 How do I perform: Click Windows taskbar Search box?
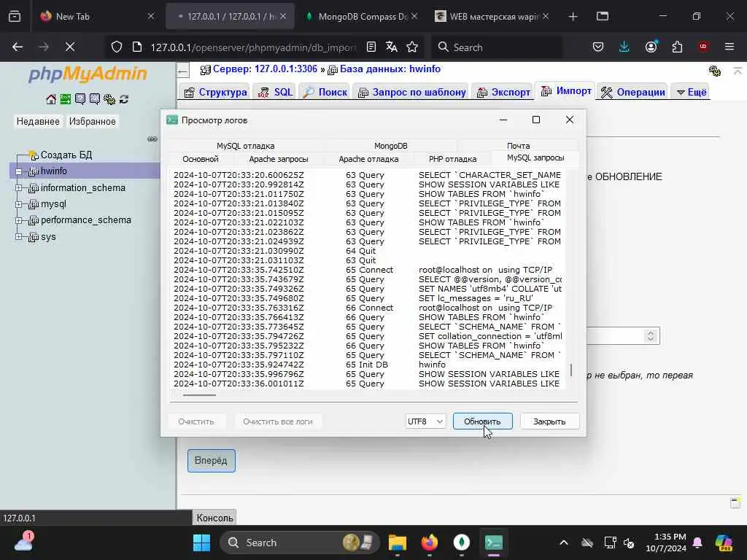299,542
